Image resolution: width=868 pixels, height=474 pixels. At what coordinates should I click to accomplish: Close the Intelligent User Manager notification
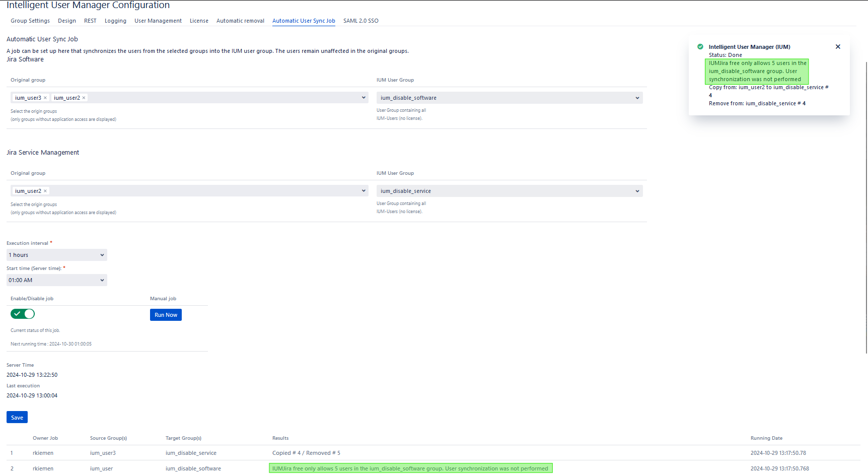(x=838, y=47)
